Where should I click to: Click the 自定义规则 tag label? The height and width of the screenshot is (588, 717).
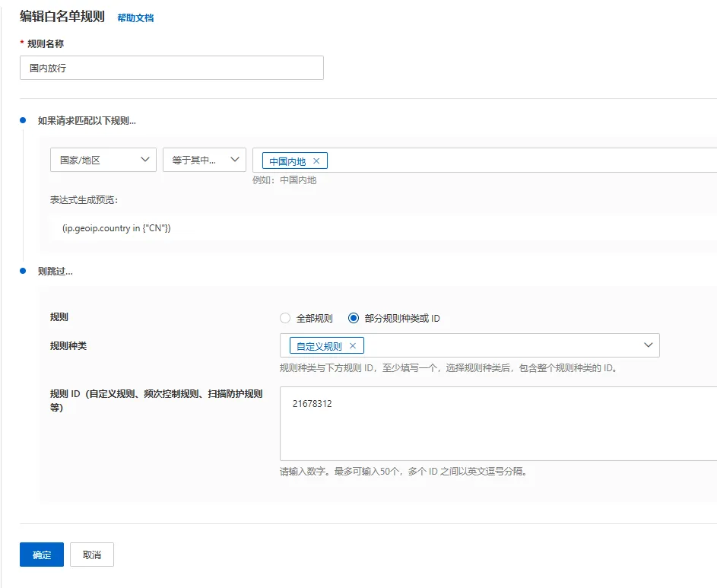[319, 346]
